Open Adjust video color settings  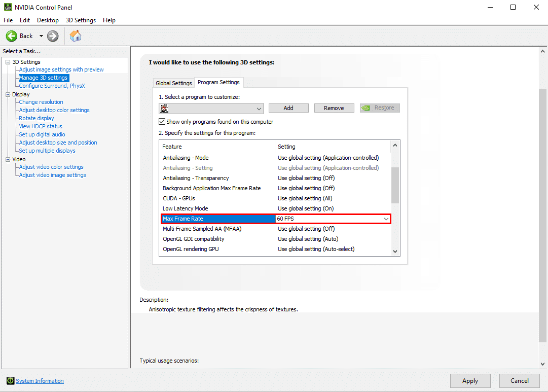(51, 167)
